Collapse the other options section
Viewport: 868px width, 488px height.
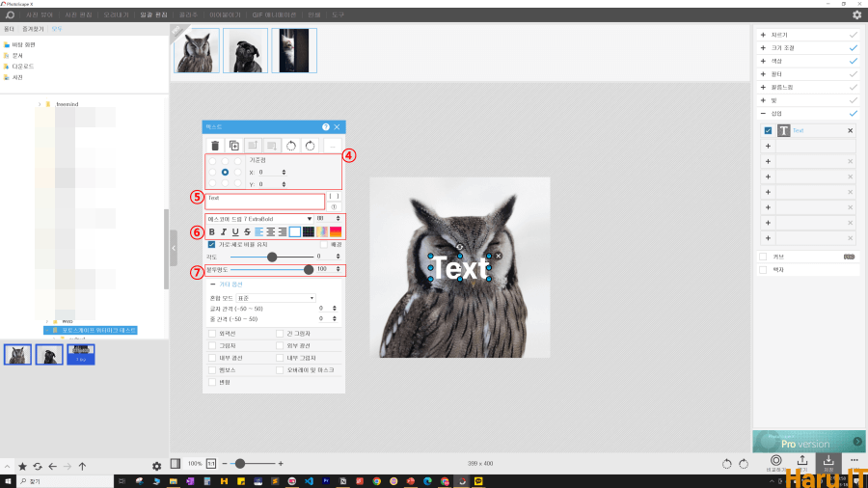[212, 285]
